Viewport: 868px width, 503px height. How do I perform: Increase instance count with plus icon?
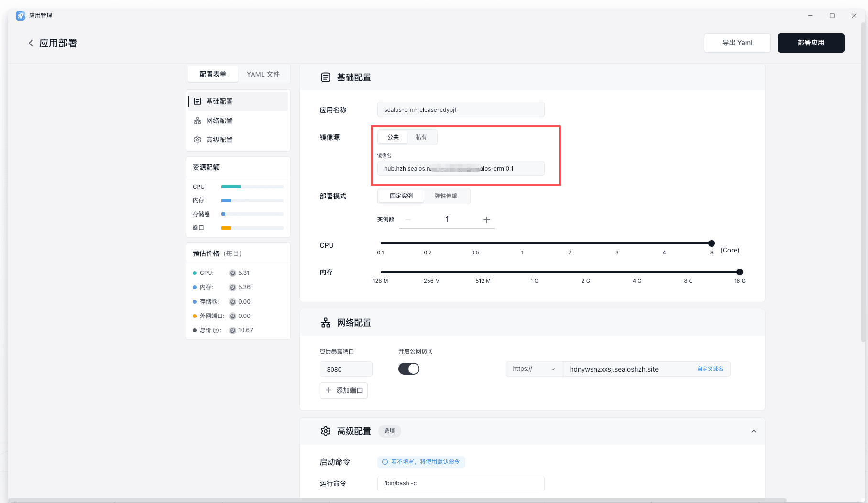(x=487, y=219)
